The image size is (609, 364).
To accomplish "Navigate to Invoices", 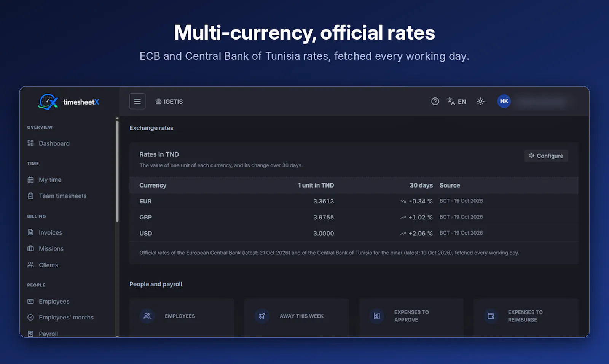I will (x=50, y=232).
